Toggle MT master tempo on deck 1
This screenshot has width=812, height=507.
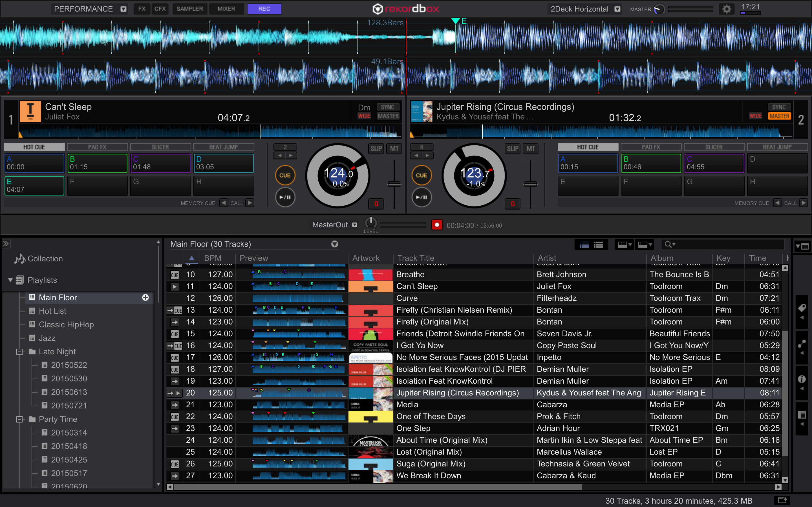[394, 149]
